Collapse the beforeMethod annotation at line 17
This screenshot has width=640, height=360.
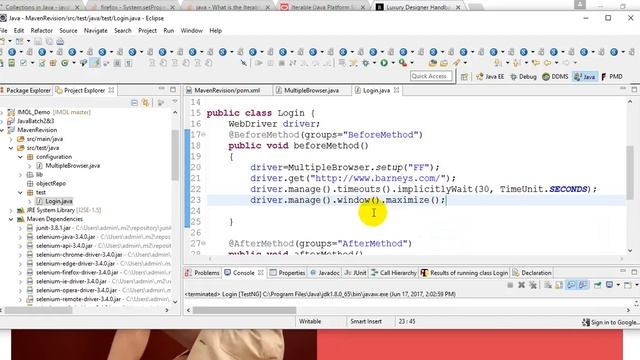[204, 134]
